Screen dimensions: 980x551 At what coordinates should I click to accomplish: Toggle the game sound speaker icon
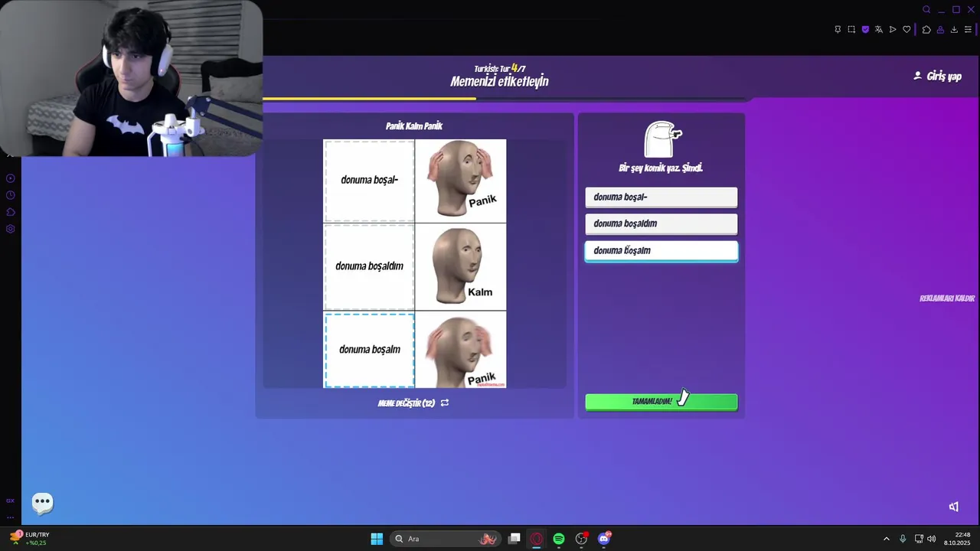click(x=954, y=507)
